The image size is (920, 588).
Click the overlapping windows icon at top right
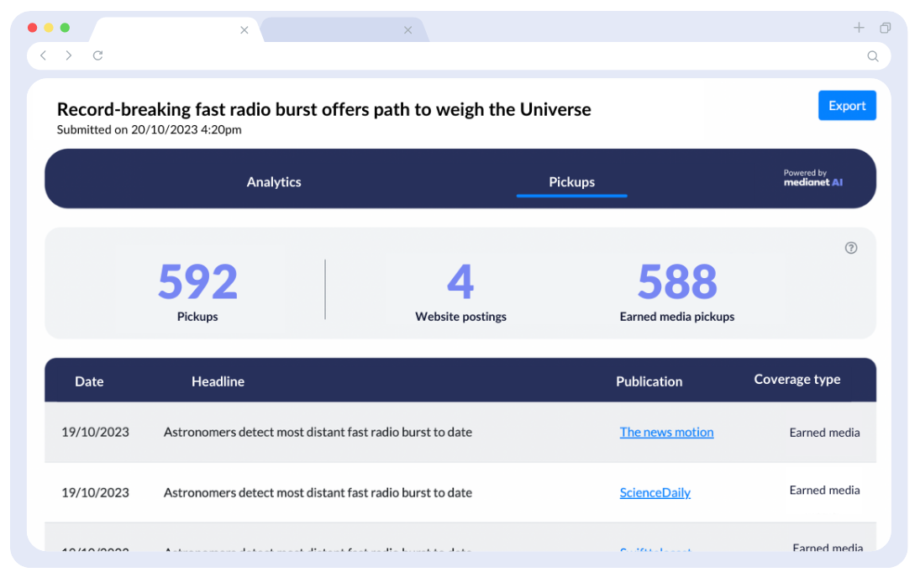coord(885,28)
